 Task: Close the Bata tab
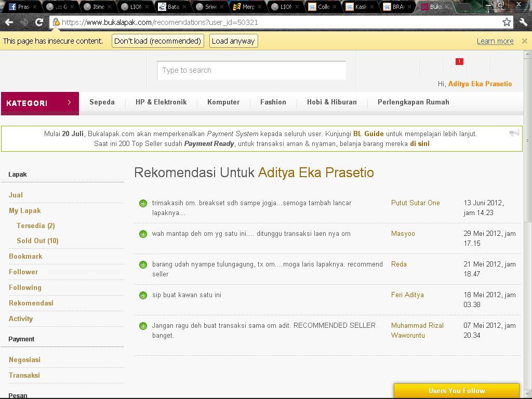[184, 7]
